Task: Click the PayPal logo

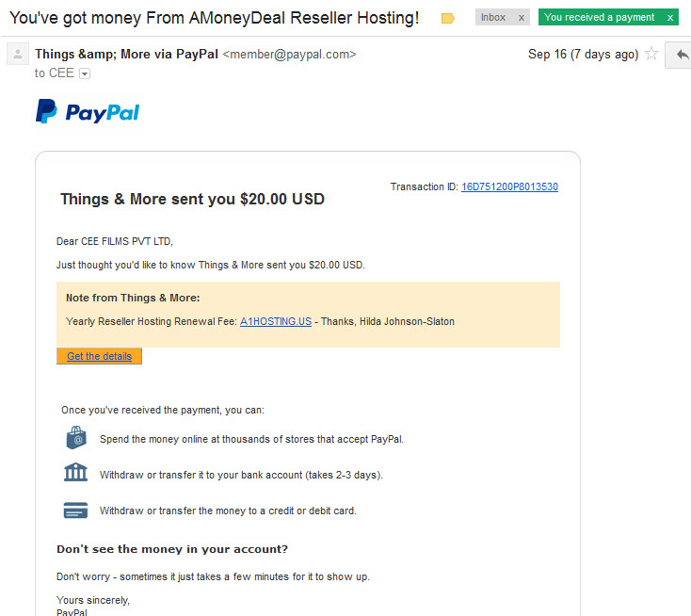Action: [88, 112]
